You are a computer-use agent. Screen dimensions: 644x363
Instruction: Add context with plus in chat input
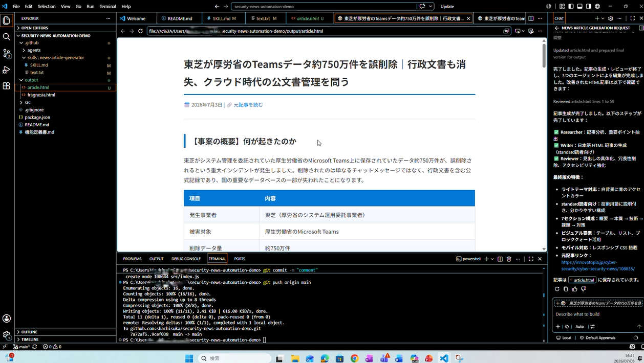(558, 327)
